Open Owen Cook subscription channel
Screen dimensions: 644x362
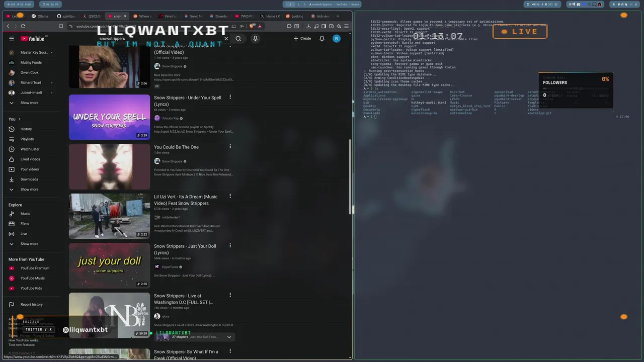tap(31, 72)
